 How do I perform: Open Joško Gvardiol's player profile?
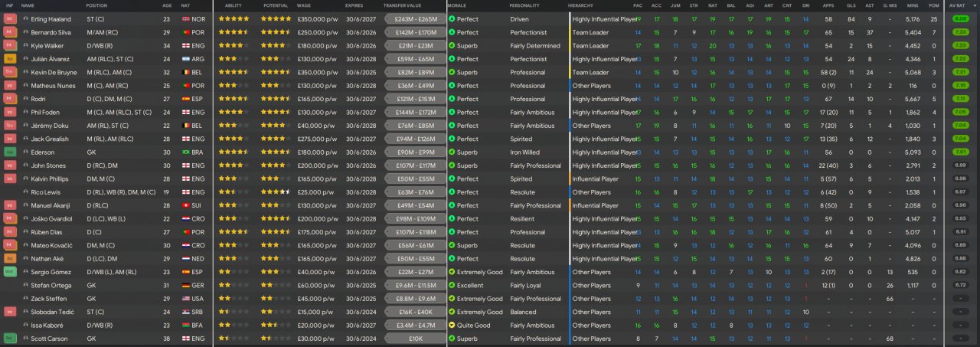(x=51, y=218)
